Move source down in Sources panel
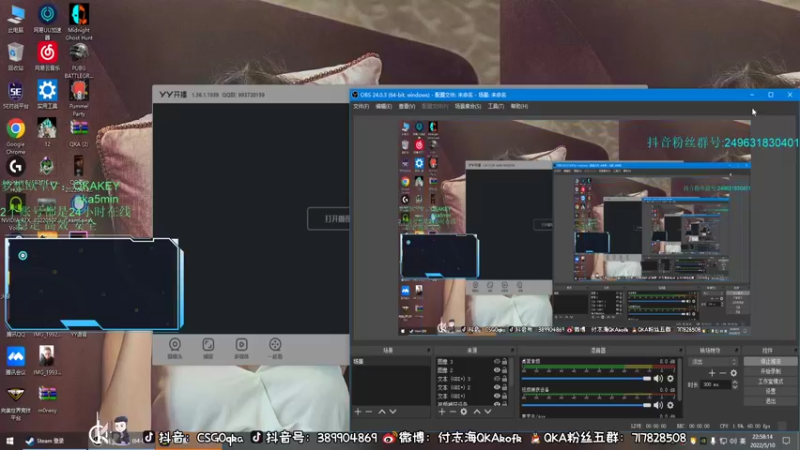 pyautogui.click(x=488, y=412)
